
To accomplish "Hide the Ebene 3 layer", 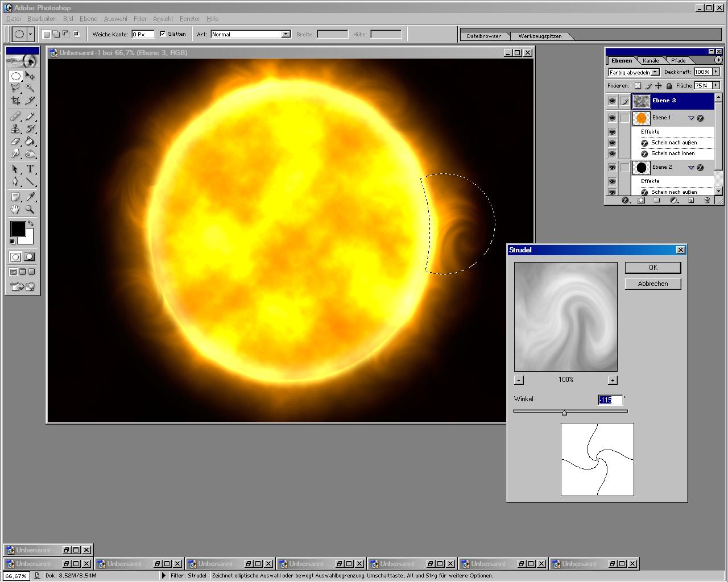I will pyautogui.click(x=612, y=101).
